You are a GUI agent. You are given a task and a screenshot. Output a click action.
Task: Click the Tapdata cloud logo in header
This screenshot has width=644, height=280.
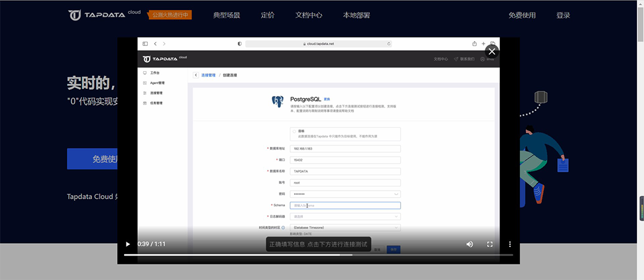click(x=104, y=15)
